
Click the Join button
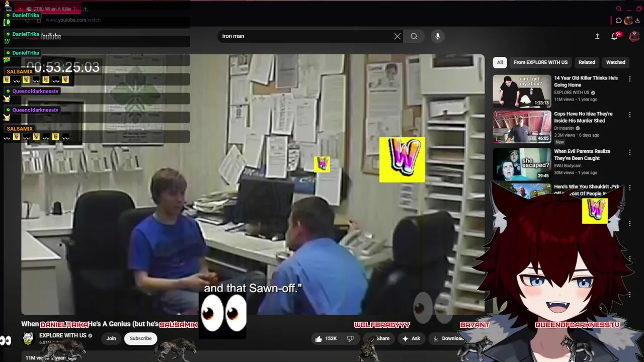tap(111, 338)
